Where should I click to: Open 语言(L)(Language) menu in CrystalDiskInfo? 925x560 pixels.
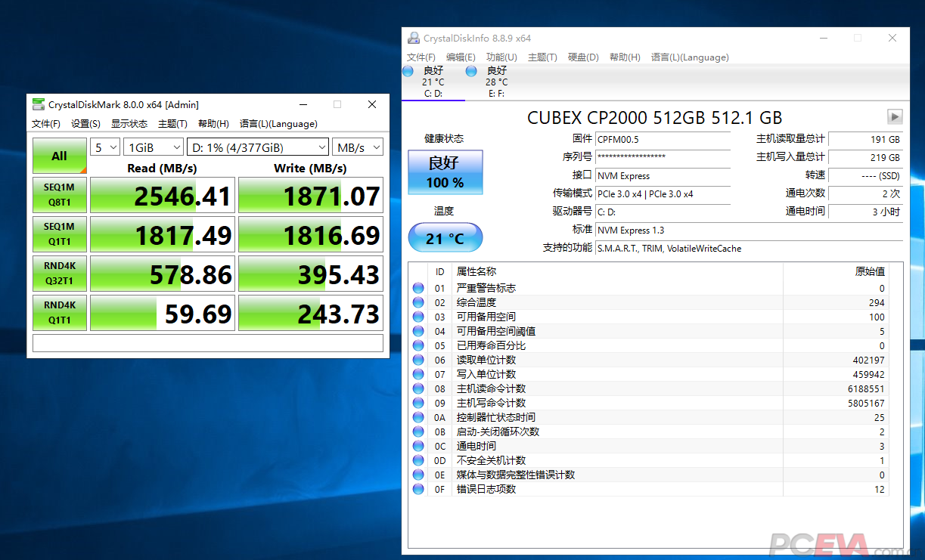(x=690, y=57)
